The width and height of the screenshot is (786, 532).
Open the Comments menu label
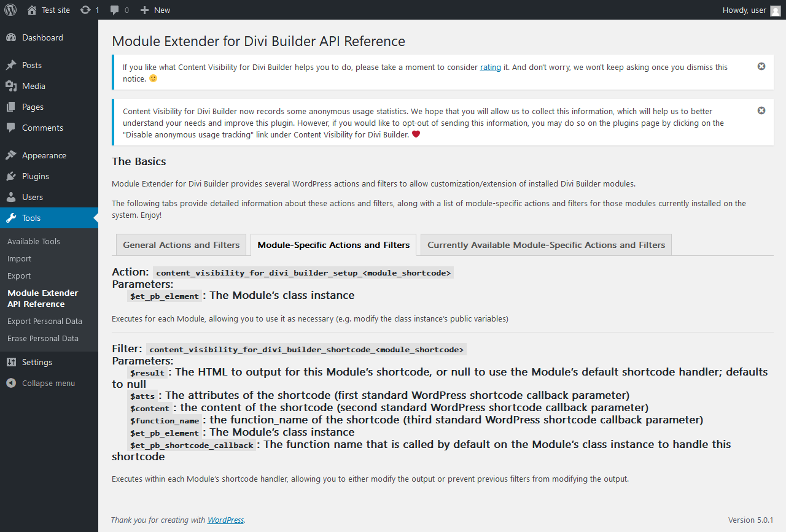[x=42, y=128]
